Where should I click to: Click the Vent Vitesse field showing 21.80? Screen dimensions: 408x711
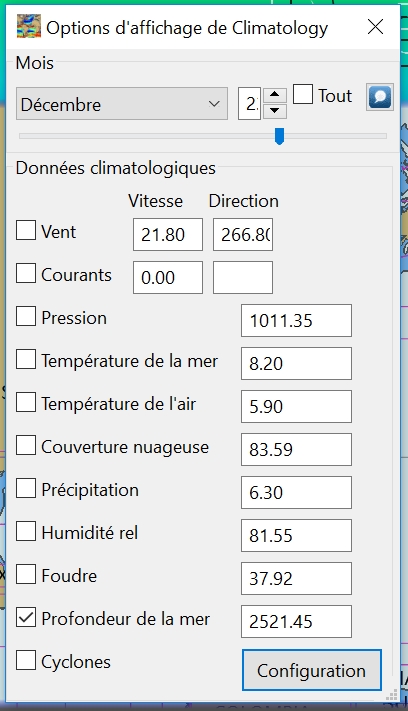(x=168, y=234)
